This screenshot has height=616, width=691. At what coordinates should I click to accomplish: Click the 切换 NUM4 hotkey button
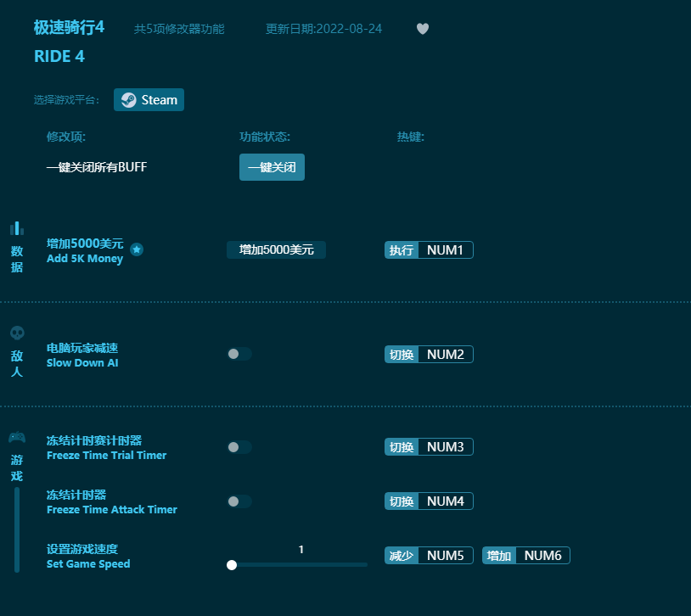tap(429, 501)
